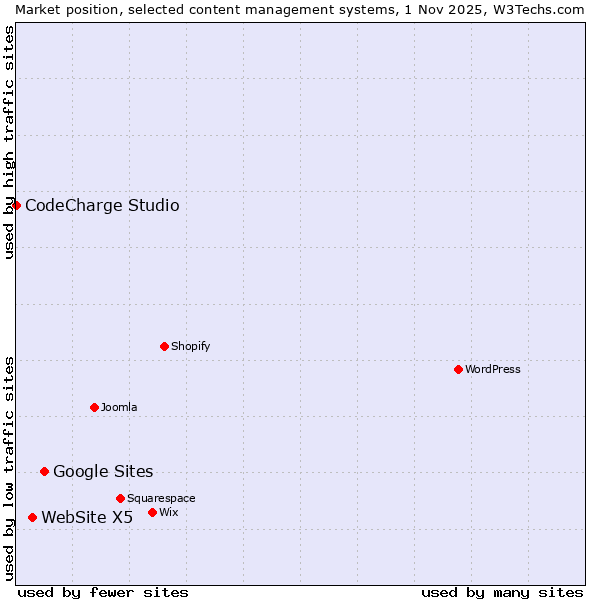Click the Google Sites red marker
This screenshot has height=600, width=600.
click(x=44, y=471)
